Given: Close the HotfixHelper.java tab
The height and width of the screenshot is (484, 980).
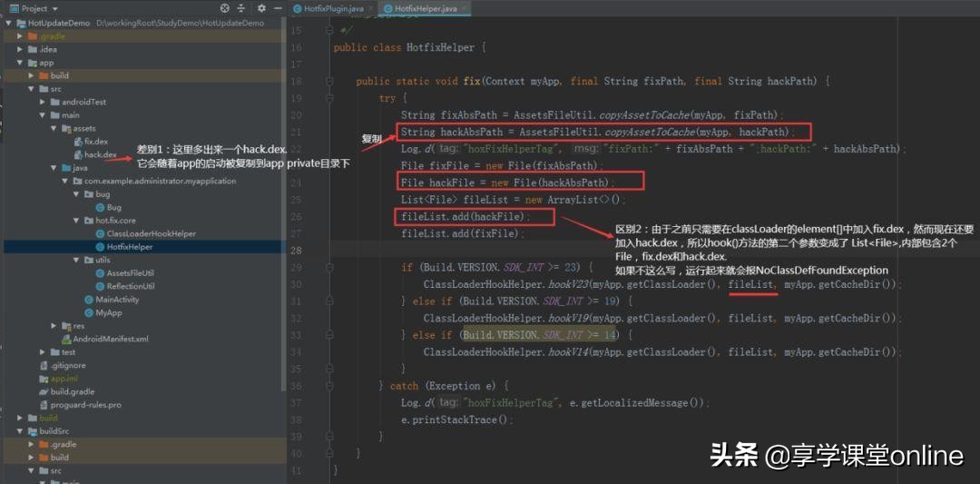Looking at the screenshot, I should click(x=464, y=9).
